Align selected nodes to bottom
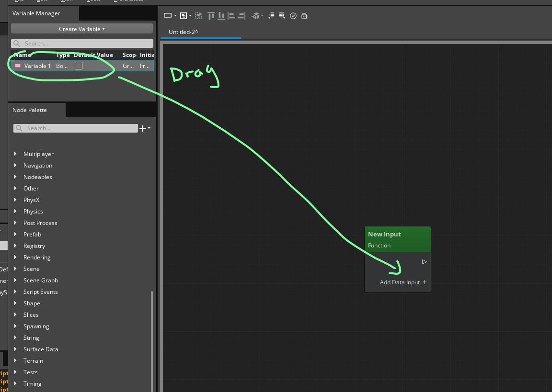The image size is (552, 392). click(221, 15)
